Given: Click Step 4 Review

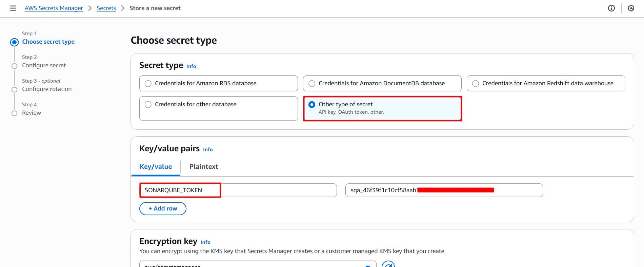Looking at the screenshot, I should click(x=32, y=113).
